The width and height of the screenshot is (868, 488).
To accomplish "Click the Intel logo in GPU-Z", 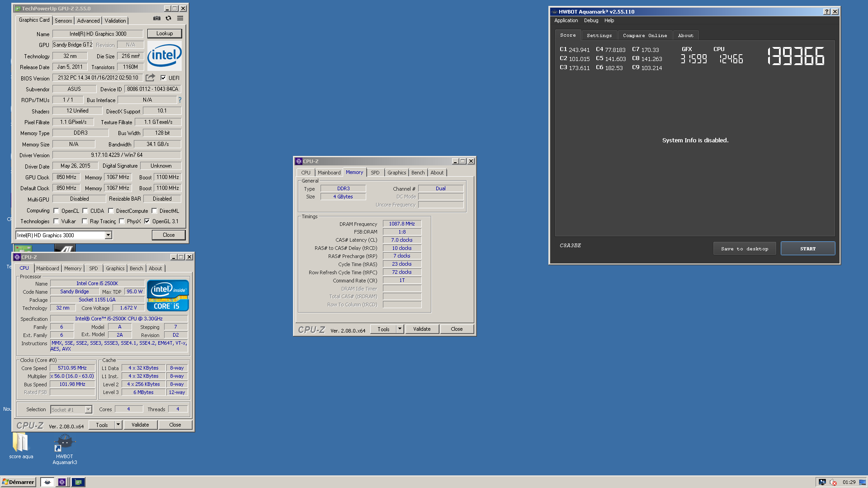I will point(165,55).
